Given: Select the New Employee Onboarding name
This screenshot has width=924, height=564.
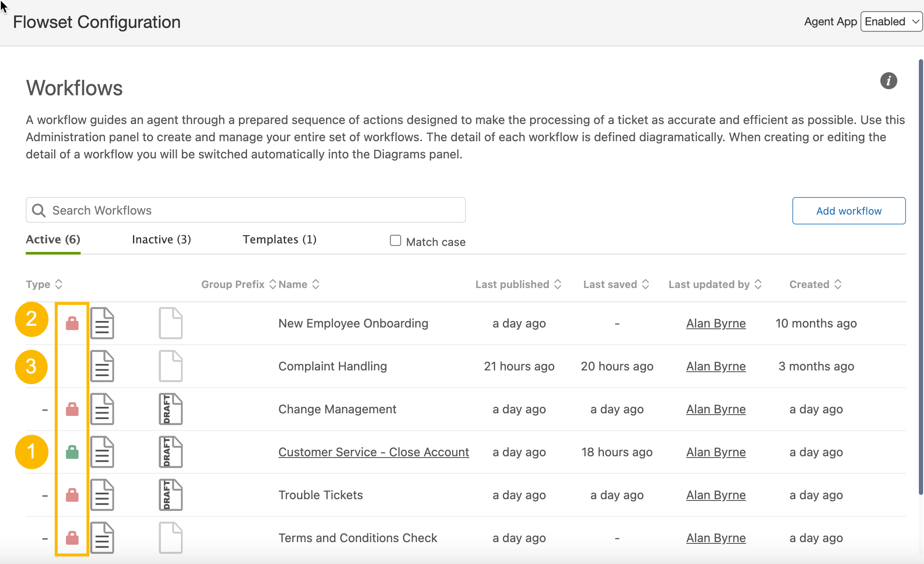Looking at the screenshot, I should 353,323.
